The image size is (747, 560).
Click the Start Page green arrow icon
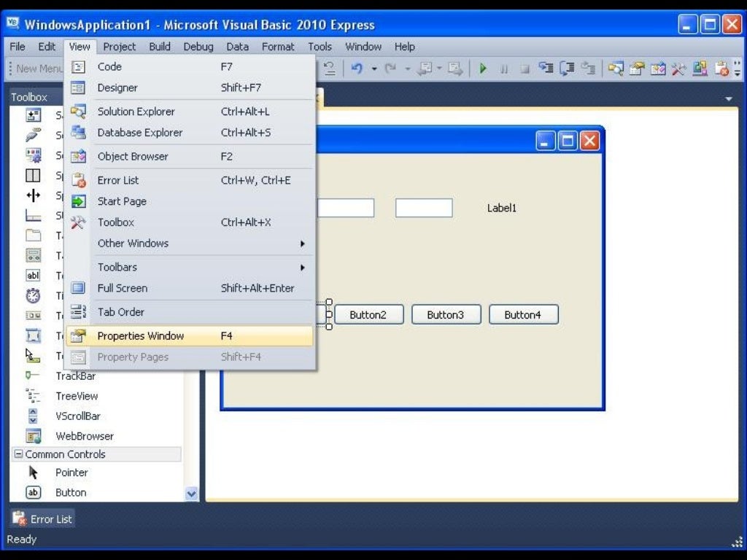click(x=78, y=201)
